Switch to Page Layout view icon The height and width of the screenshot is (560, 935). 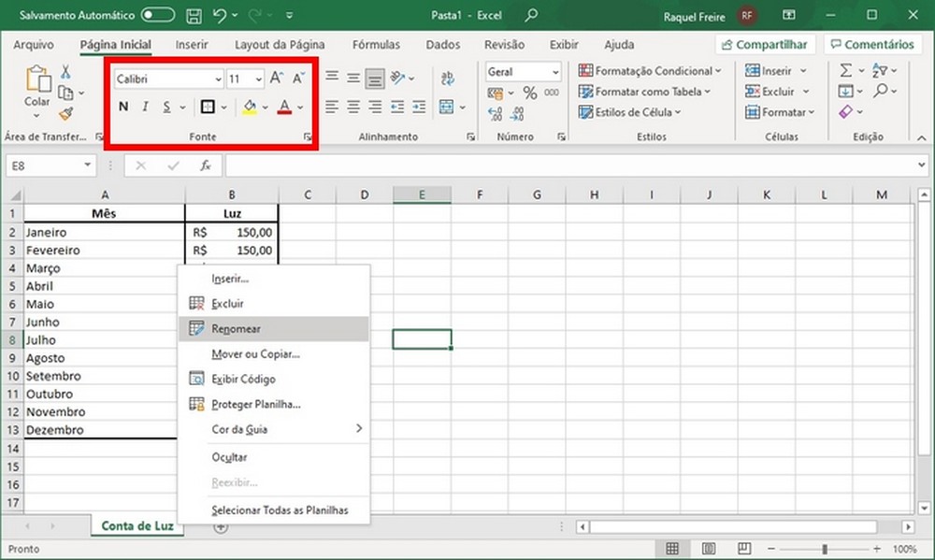click(709, 549)
